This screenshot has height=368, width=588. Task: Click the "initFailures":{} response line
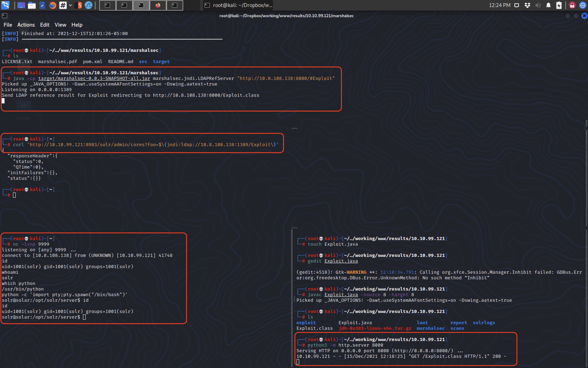[x=33, y=173]
